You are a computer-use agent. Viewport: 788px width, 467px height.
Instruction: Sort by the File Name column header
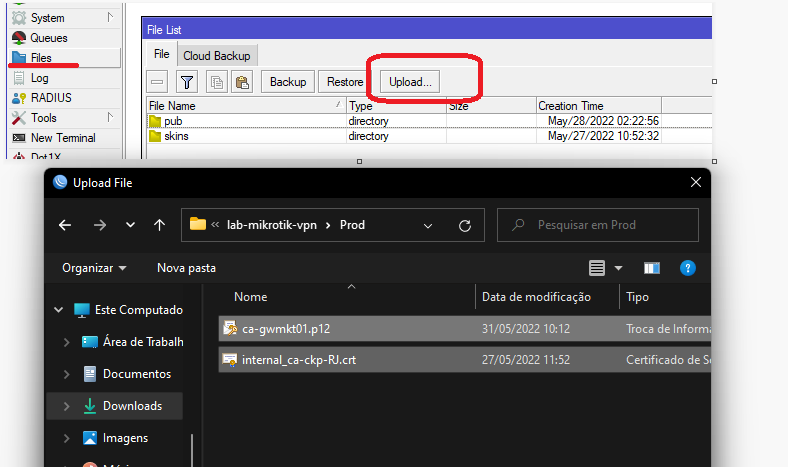tap(246, 106)
